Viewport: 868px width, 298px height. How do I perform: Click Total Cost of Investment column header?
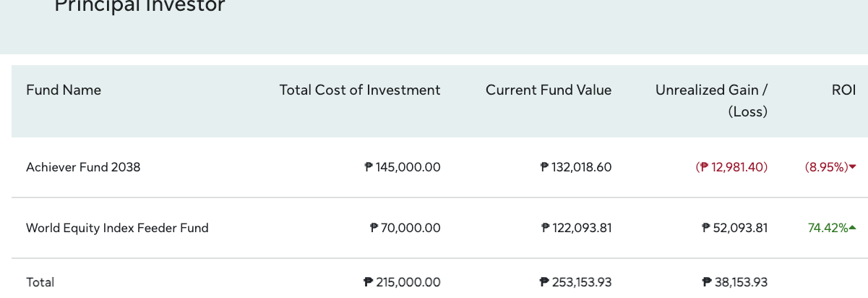pyautogui.click(x=360, y=90)
